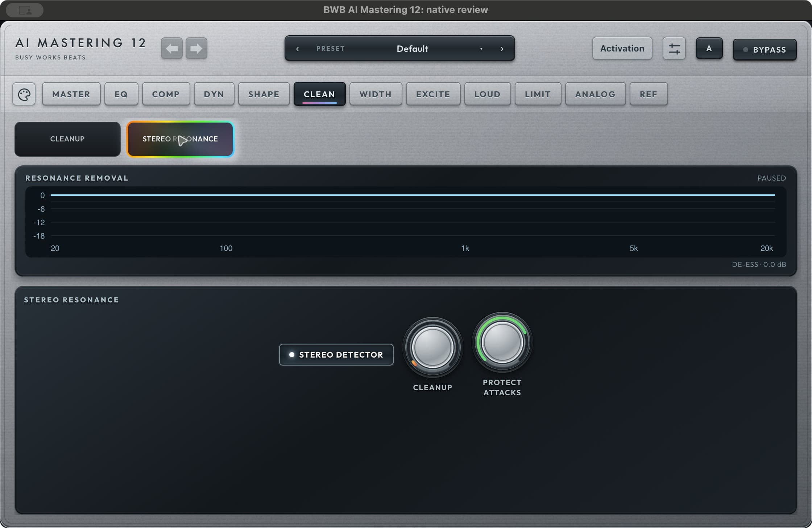The width and height of the screenshot is (812, 528).
Task: Toggle the BYPASS button
Action: pyautogui.click(x=765, y=50)
